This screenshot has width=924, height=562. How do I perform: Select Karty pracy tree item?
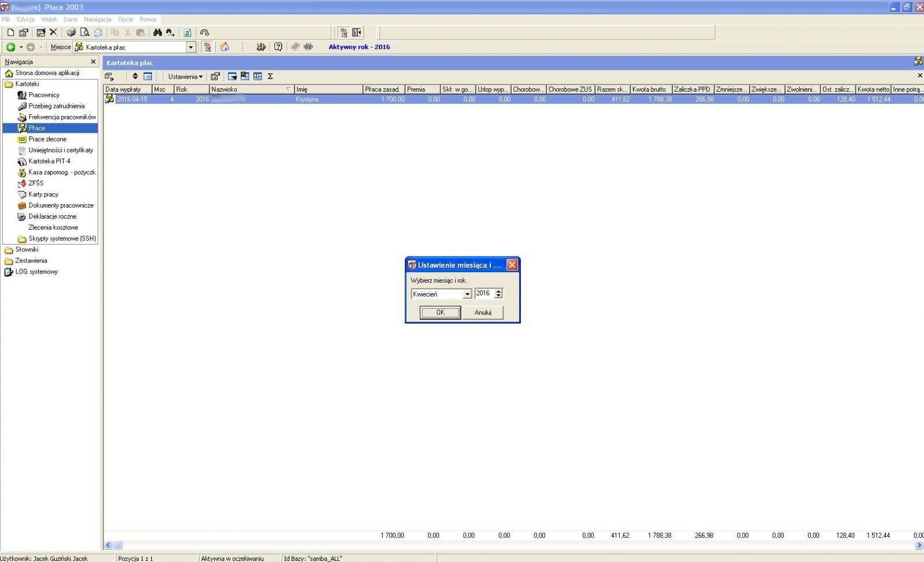pyautogui.click(x=43, y=194)
